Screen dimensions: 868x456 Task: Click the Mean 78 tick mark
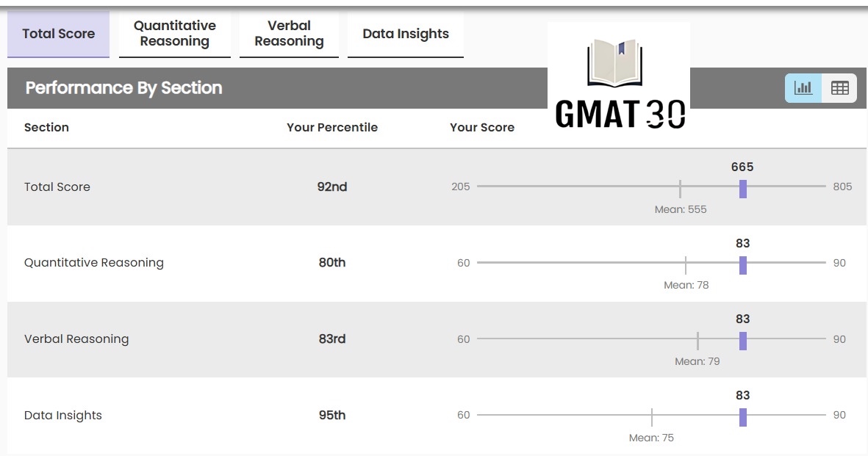tap(686, 265)
